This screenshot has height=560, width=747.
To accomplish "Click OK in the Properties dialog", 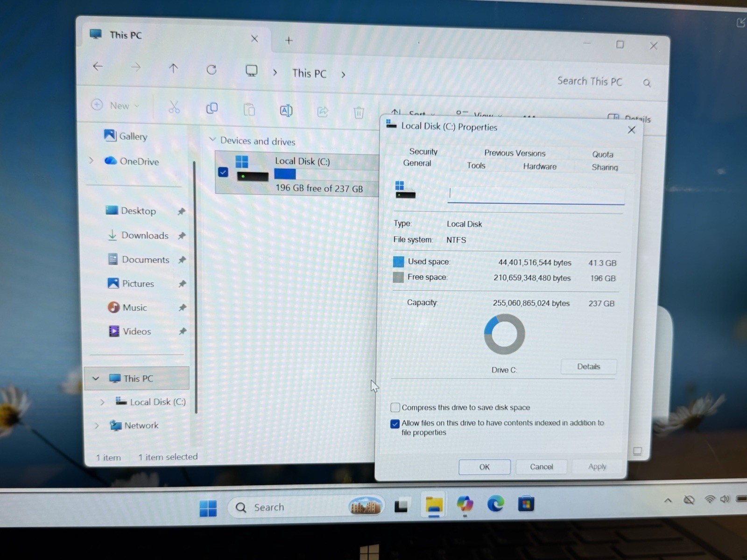I will pos(484,467).
